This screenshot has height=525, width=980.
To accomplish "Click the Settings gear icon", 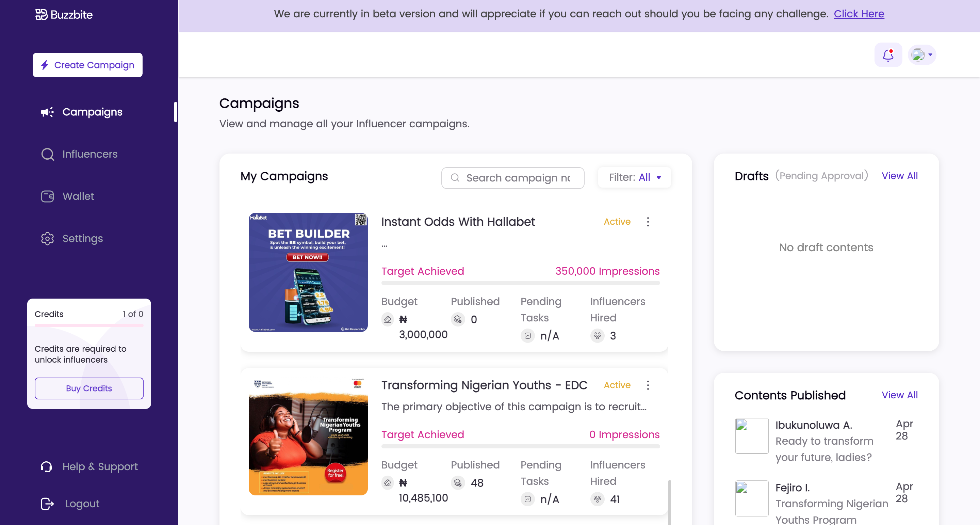I will click(47, 239).
